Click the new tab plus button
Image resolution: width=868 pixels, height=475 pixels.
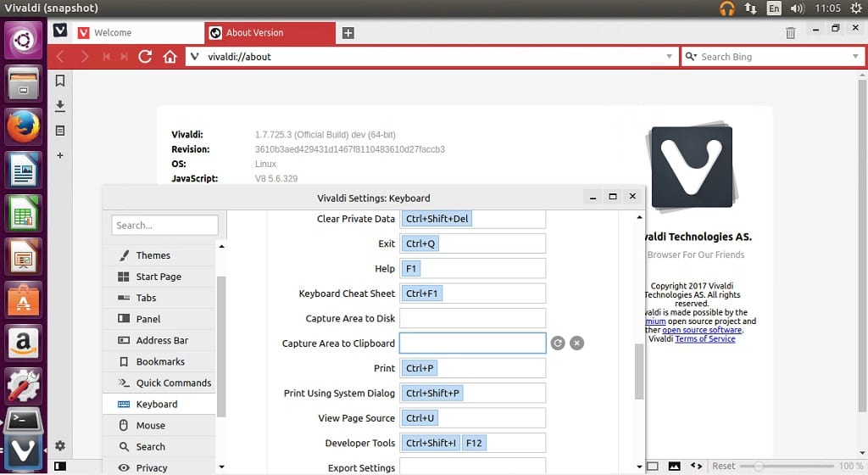tap(348, 33)
